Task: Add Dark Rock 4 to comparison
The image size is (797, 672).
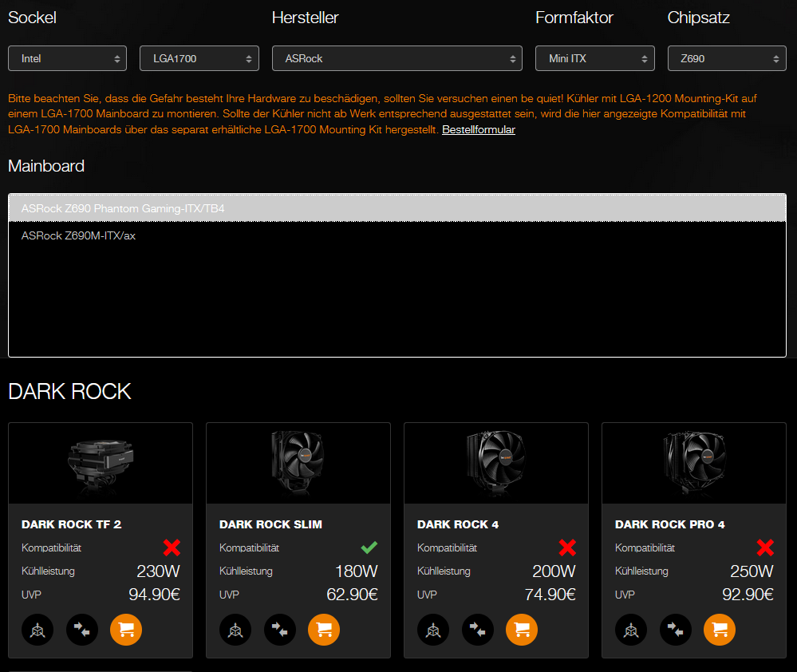Action: [478, 630]
